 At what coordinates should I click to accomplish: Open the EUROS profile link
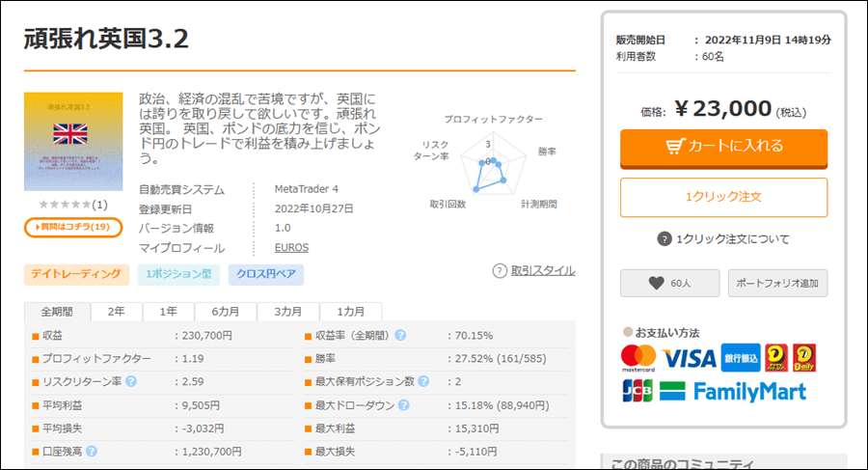[291, 247]
